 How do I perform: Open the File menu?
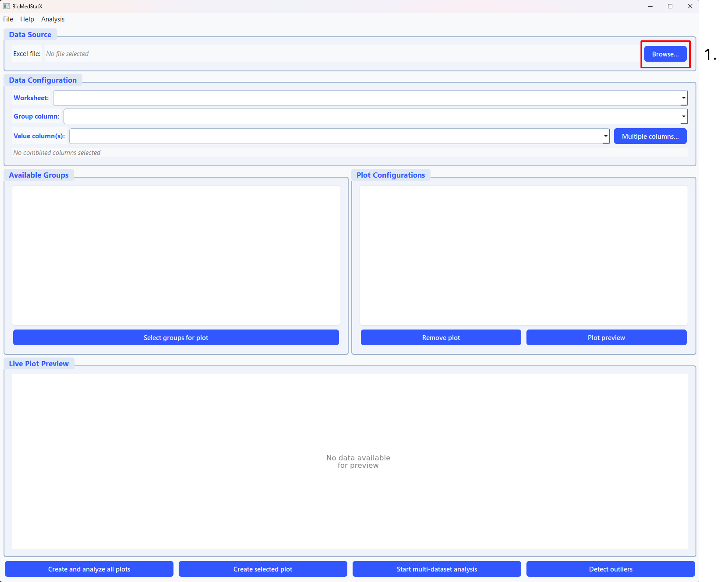(x=8, y=19)
